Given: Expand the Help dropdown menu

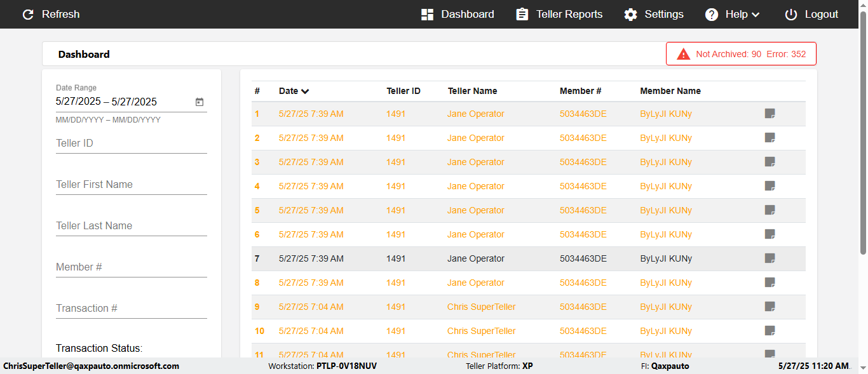Looking at the screenshot, I should coord(733,14).
